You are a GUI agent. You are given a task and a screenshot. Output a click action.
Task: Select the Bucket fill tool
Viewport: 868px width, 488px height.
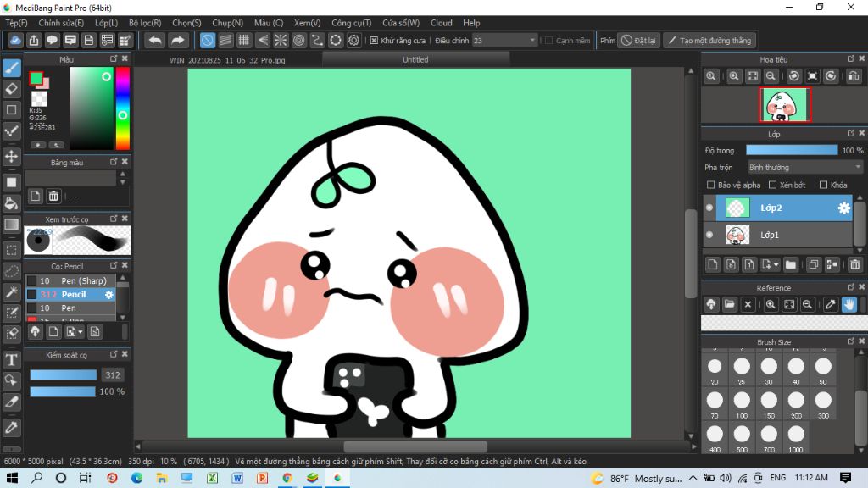12,203
